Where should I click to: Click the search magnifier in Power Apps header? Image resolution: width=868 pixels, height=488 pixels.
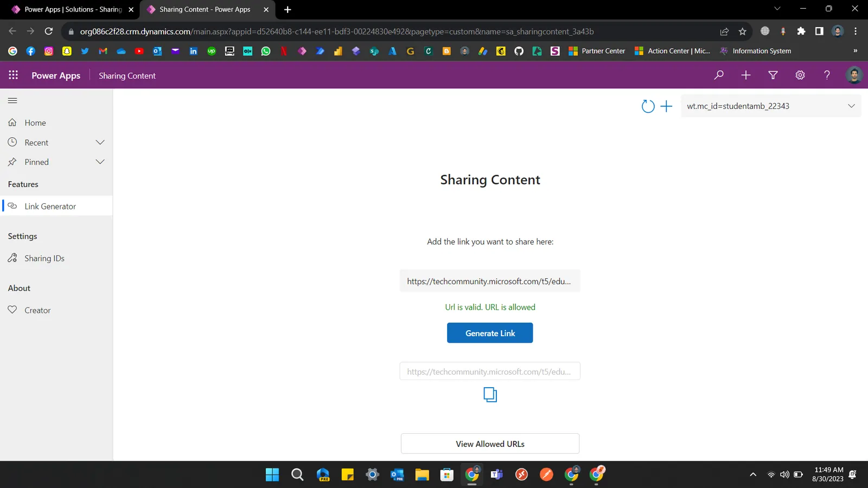tap(719, 75)
